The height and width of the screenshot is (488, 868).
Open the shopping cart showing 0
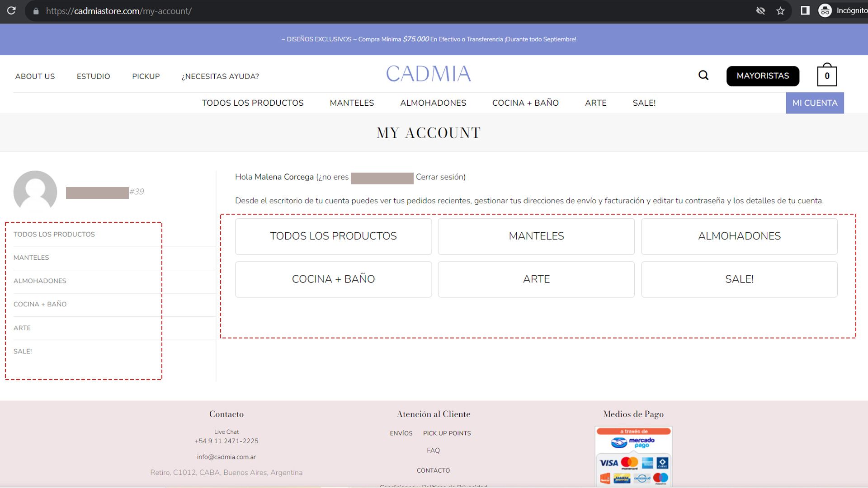(x=827, y=75)
